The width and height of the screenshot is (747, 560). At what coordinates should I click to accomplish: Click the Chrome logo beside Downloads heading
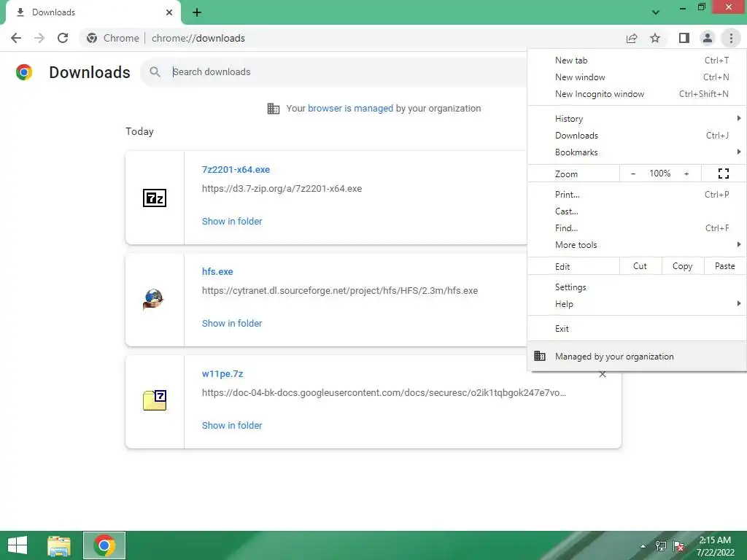coord(24,72)
